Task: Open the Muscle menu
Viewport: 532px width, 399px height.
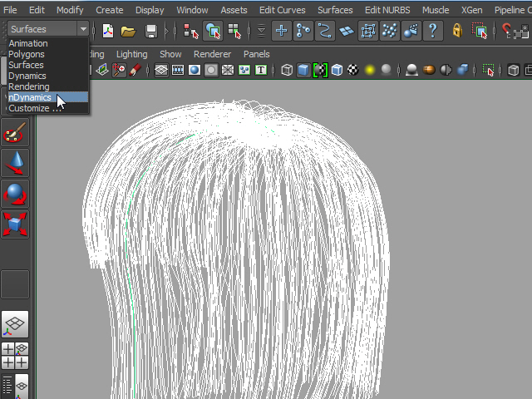Action: pos(436,10)
